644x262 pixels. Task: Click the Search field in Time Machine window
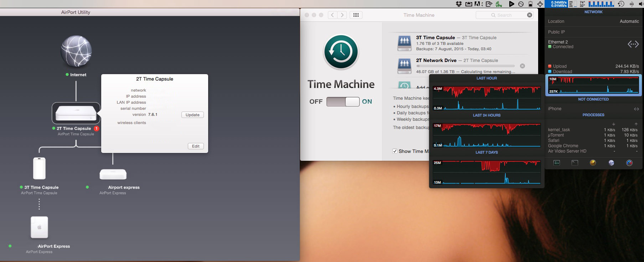pyautogui.click(x=504, y=15)
